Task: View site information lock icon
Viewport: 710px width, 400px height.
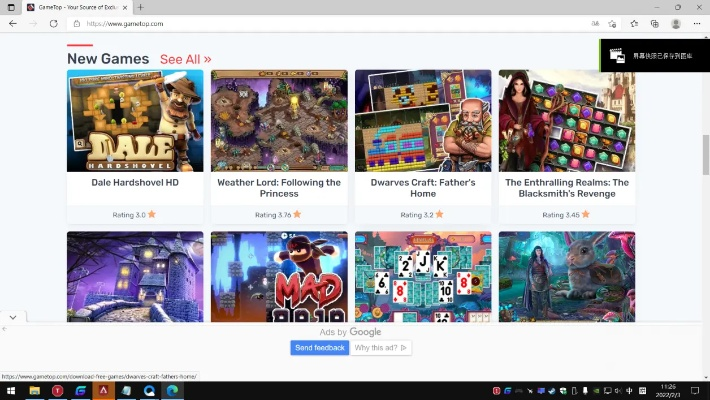Action: (77, 24)
